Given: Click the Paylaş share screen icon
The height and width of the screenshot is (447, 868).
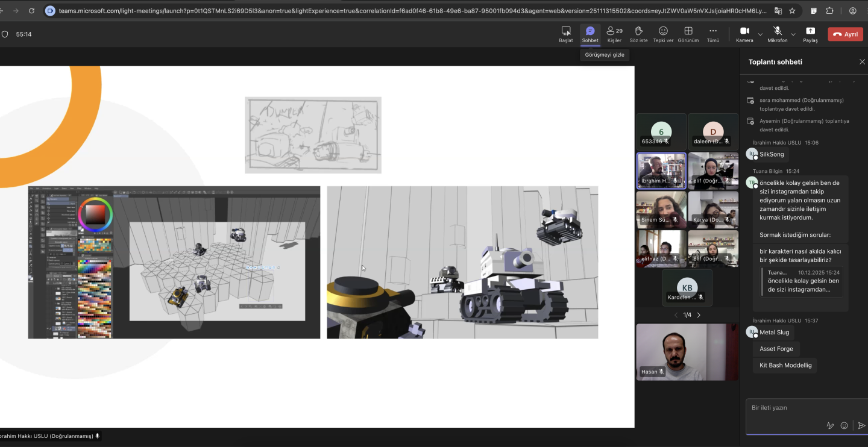Looking at the screenshot, I should pos(810,34).
